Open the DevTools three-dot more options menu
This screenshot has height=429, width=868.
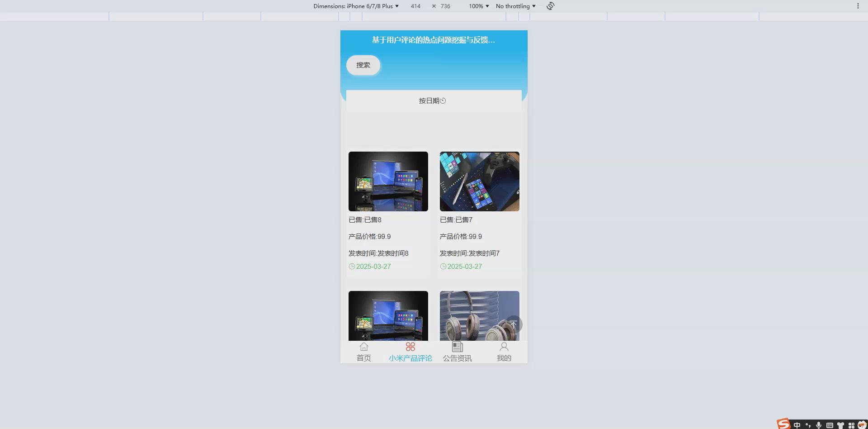[x=858, y=6]
